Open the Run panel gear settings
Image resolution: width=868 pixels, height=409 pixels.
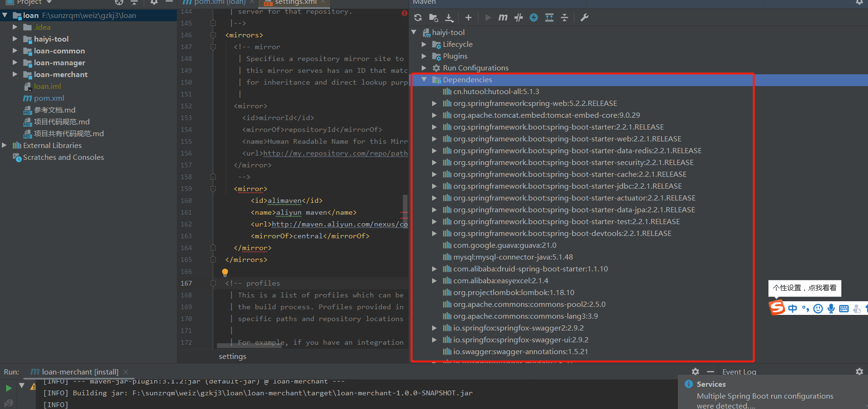[x=695, y=372]
